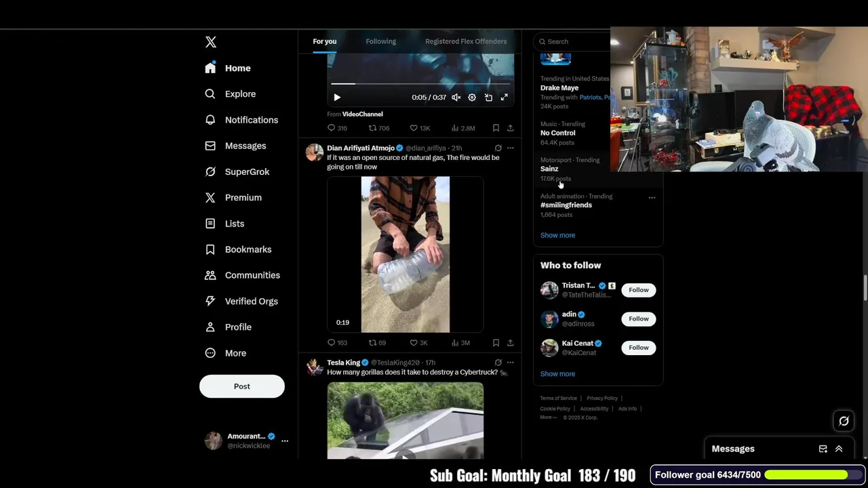Open Home in sidebar
The height and width of the screenshot is (488, 868).
click(229, 68)
